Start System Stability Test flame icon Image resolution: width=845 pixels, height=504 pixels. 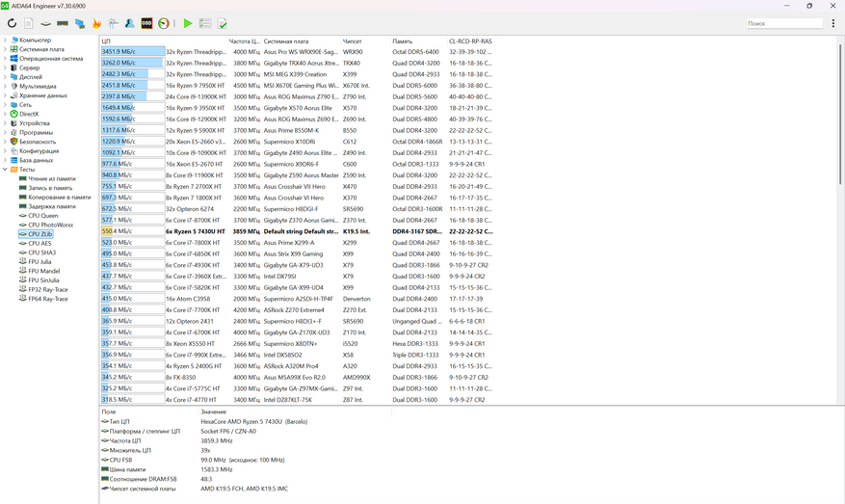(x=96, y=23)
